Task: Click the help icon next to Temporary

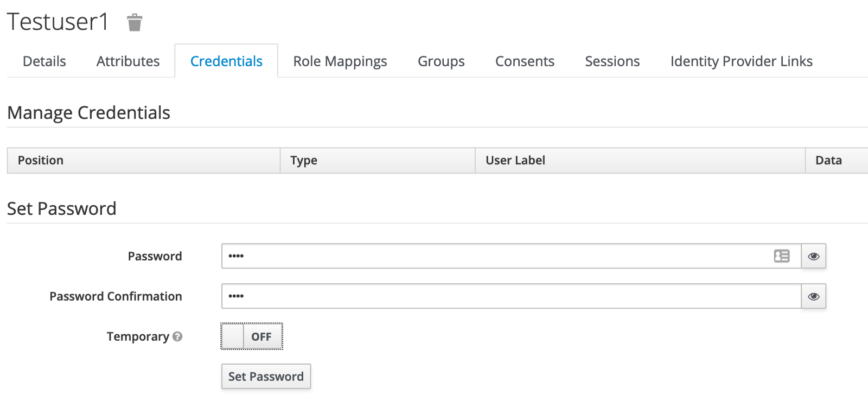Action: tap(177, 336)
